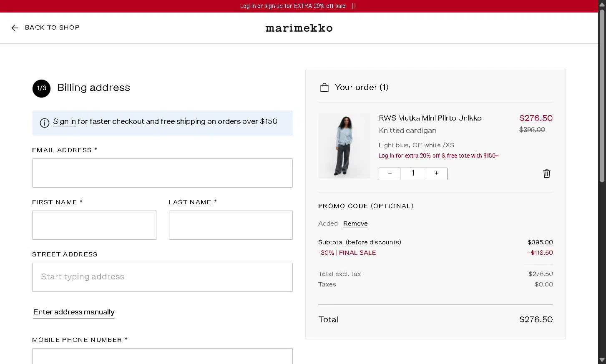Click the Taxes $0.00 amount
This screenshot has width=606, height=364.
(544, 284)
